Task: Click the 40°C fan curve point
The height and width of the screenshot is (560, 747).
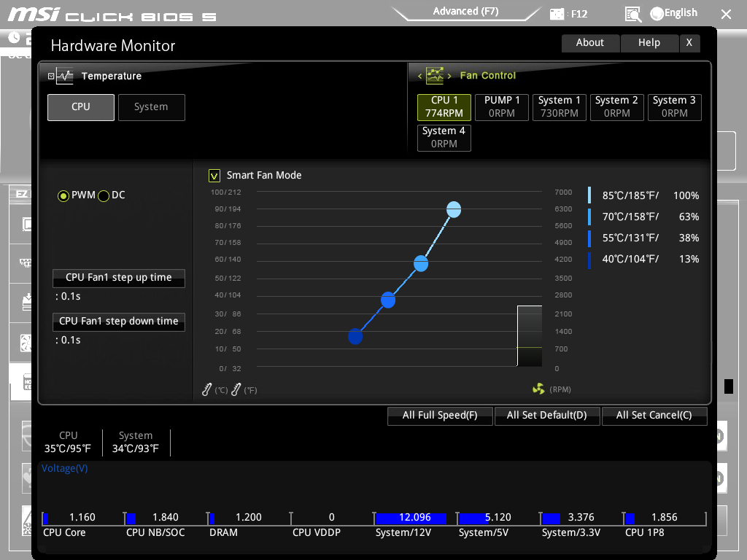Action: coord(355,336)
